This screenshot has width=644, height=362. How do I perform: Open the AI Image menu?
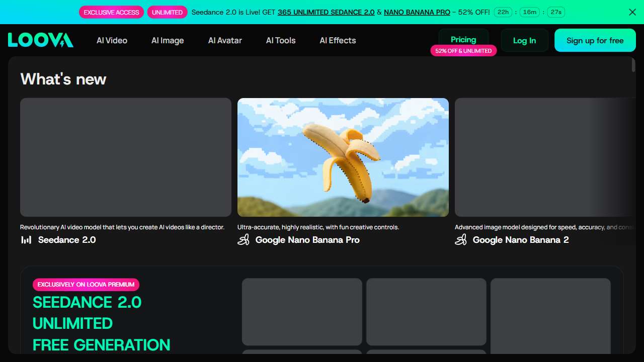(x=168, y=40)
